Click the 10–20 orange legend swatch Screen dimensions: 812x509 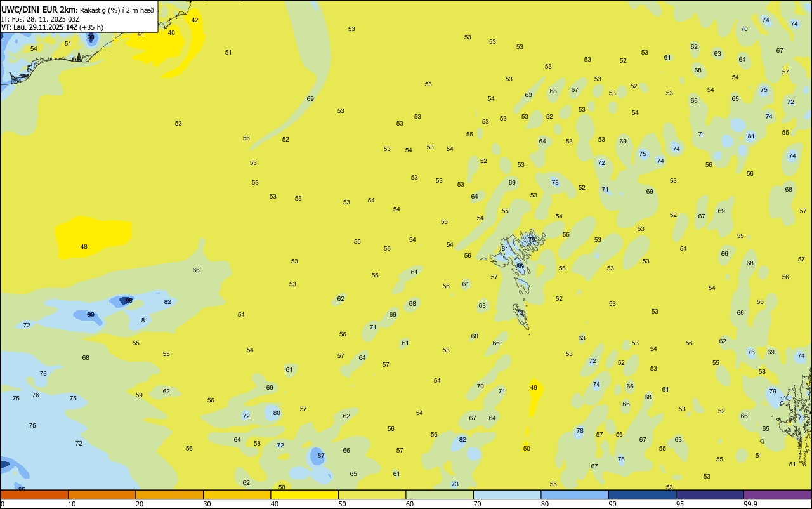(101, 494)
